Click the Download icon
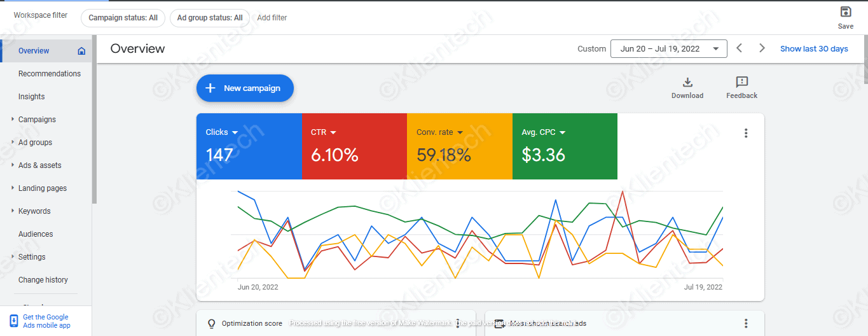The width and height of the screenshot is (868, 336). point(687,82)
